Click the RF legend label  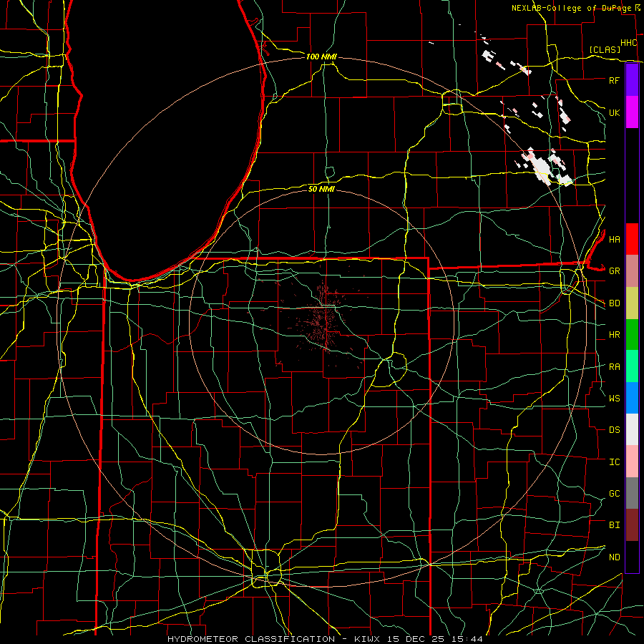pos(615,80)
